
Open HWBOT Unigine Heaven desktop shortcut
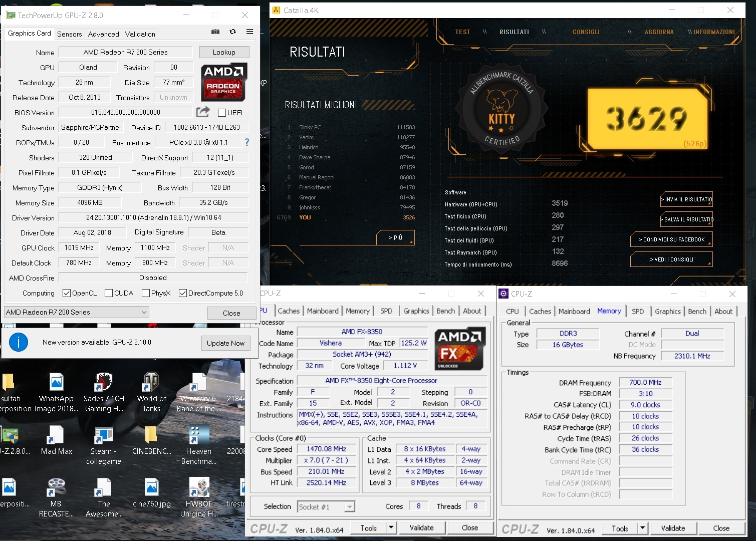(198, 498)
